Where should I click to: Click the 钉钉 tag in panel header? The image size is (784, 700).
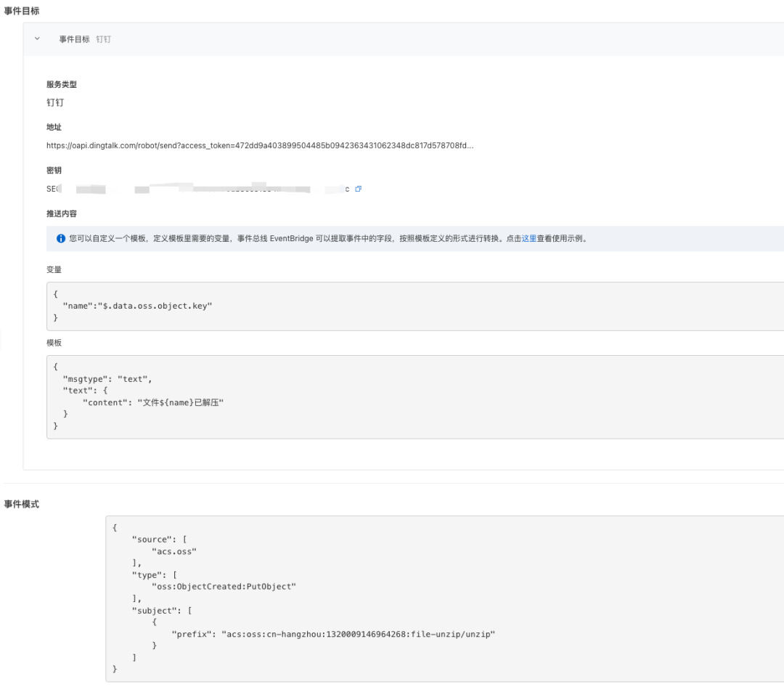point(104,39)
